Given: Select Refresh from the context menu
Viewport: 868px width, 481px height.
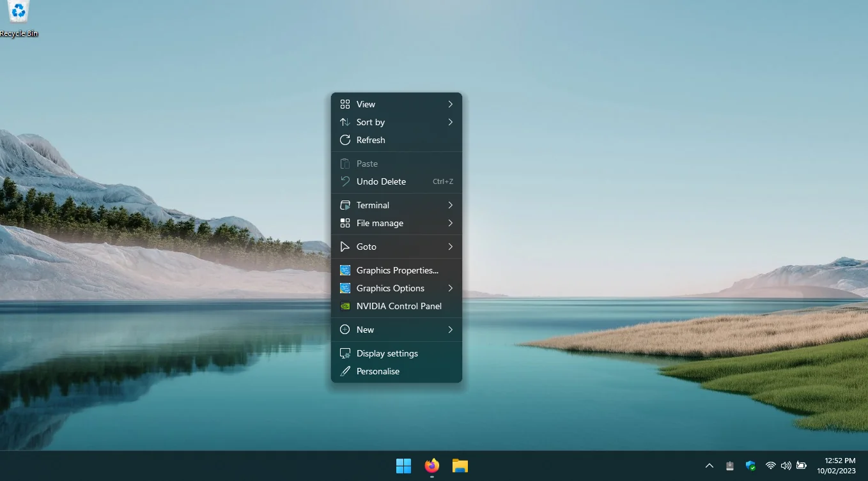Looking at the screenshot, I should pos(396,140).
